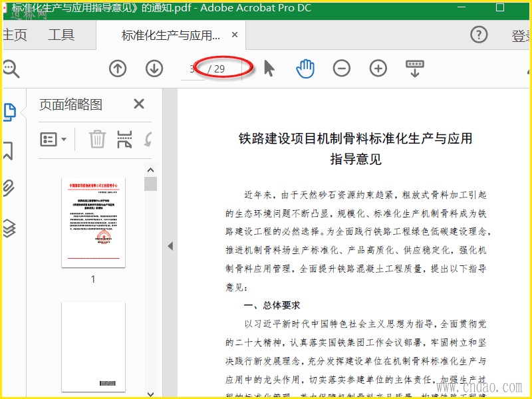Click thumbnail panel scroll down arrow

151,394
